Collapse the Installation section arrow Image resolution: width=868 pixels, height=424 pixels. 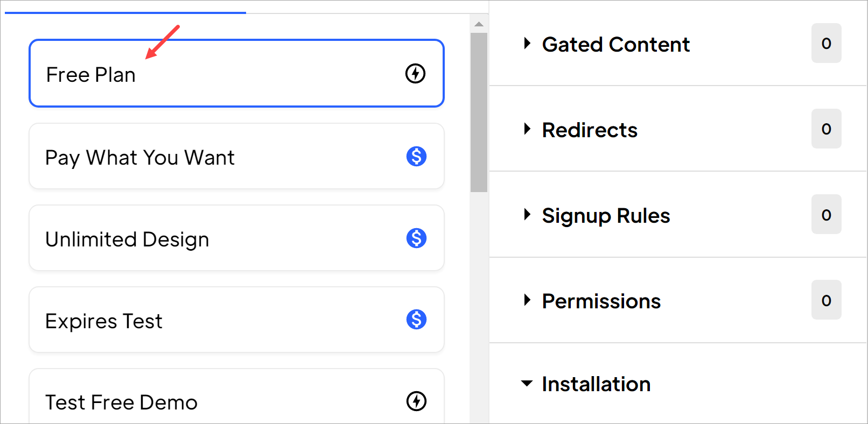pyautogui.click(x=527, y=384)
